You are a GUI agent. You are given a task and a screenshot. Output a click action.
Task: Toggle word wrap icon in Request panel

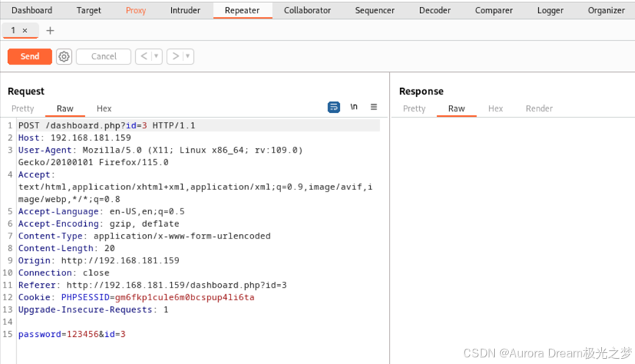point(334,107)
